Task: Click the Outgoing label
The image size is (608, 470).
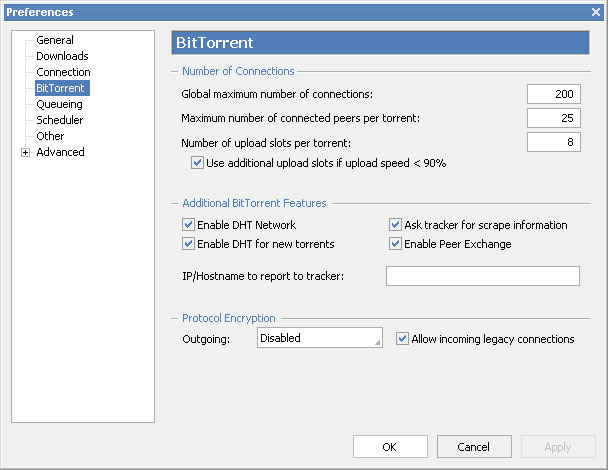Action: pos(206,339)
